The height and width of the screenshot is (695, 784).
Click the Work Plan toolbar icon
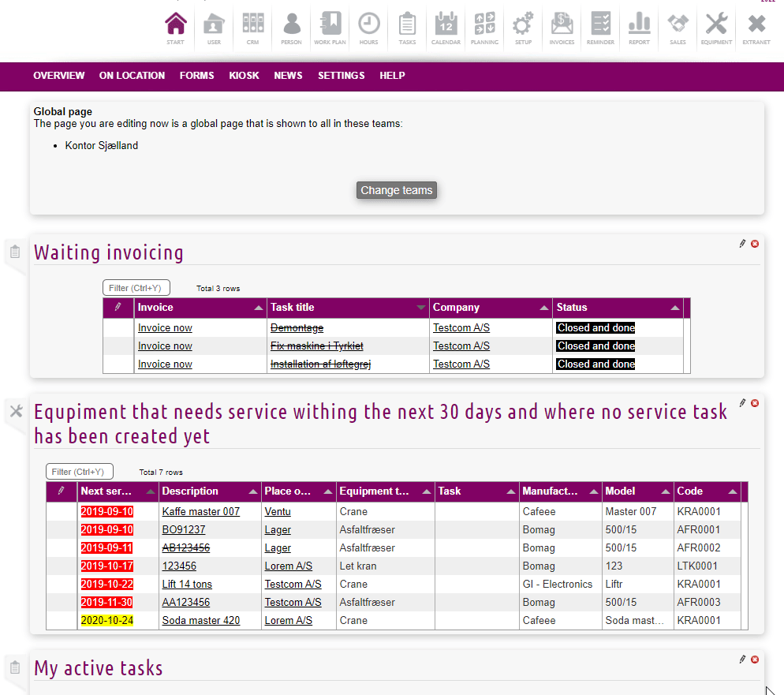coord(330,28)
